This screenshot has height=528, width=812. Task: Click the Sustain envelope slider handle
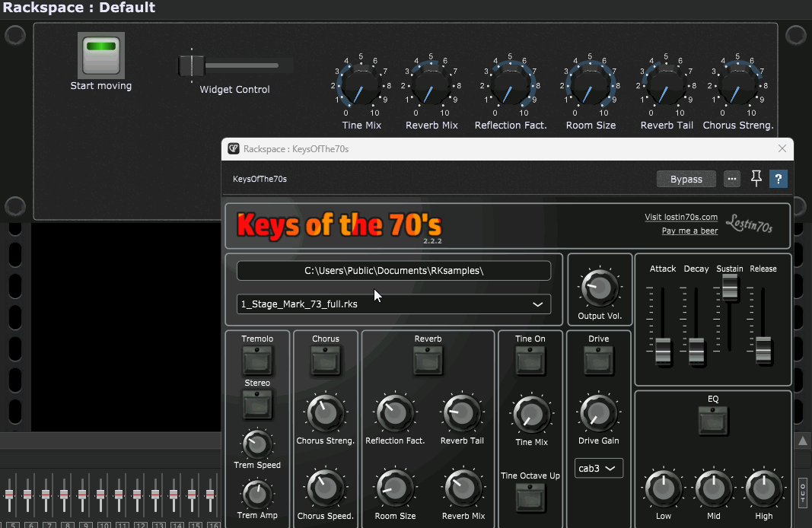(730, 287)
